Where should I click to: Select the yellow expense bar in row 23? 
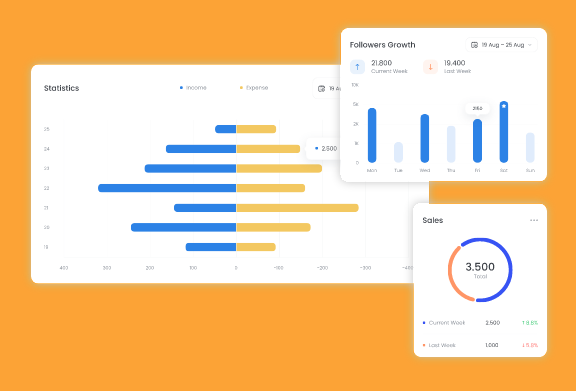[279, 168]
